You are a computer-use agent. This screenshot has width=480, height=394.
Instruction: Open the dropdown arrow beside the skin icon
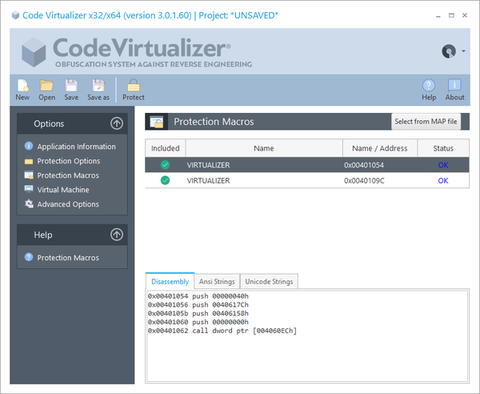[463, 51]
